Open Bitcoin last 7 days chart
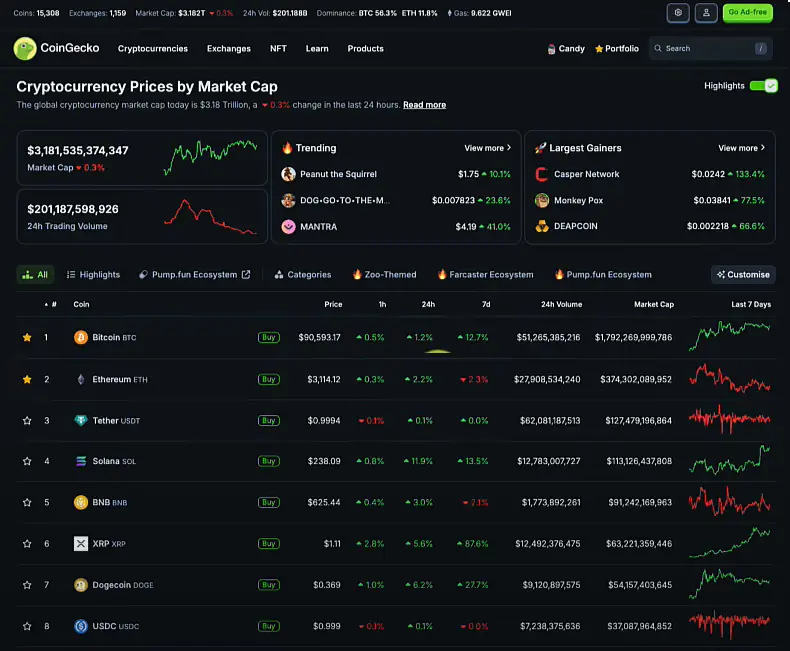 click(729, 336)
